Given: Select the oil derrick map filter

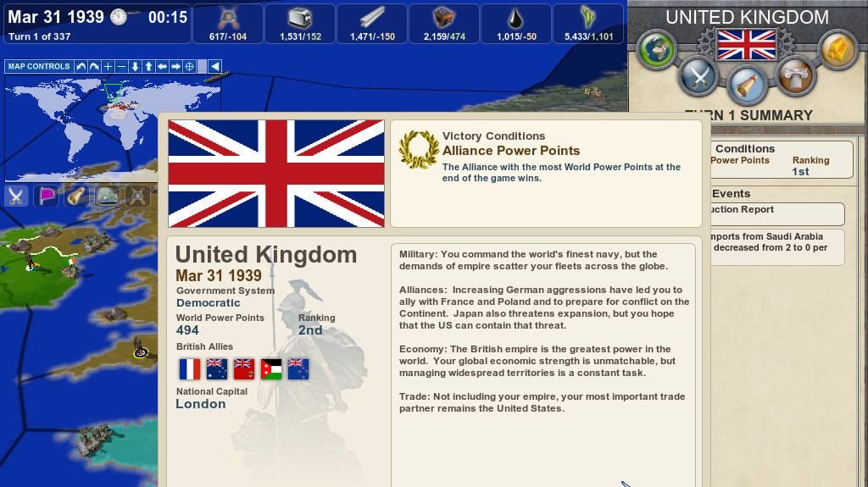Looking at the screenshot, I should 137,196.
